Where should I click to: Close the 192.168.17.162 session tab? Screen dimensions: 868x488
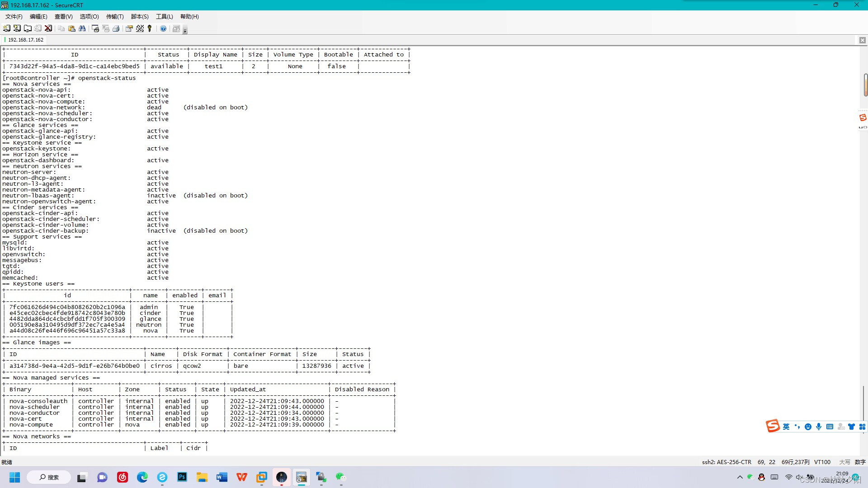coord(863,40)
